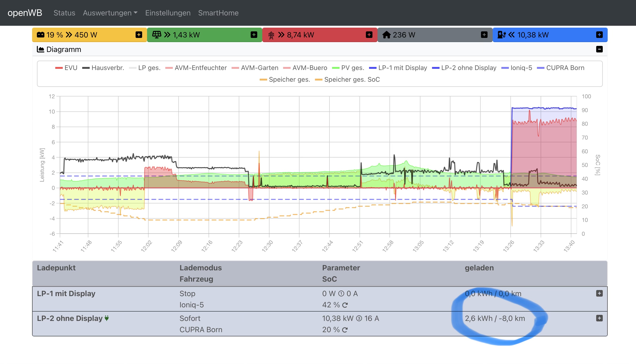This screenshot has height=364, width=636.
Task: Open the SmartHome link
Action: click(218, 13)
